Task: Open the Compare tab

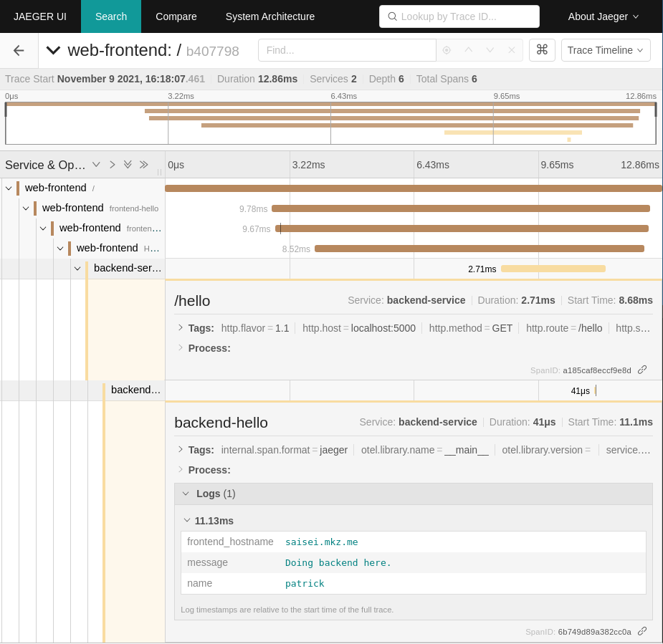Action: 176,16
